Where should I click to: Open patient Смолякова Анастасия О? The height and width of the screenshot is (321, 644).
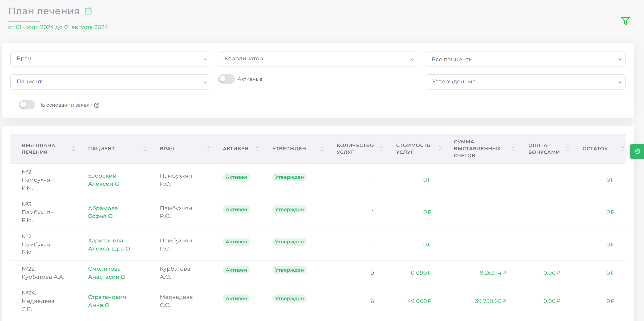[x=107, y=273]
